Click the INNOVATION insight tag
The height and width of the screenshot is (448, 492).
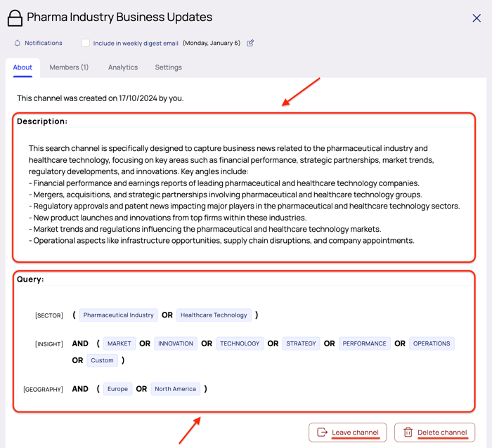[x=176, y=343]
